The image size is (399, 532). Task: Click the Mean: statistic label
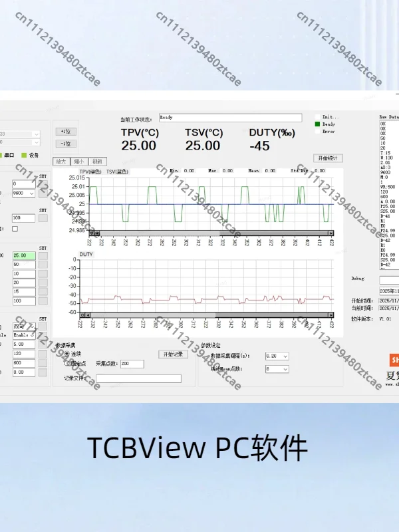[x=254, y=171]
